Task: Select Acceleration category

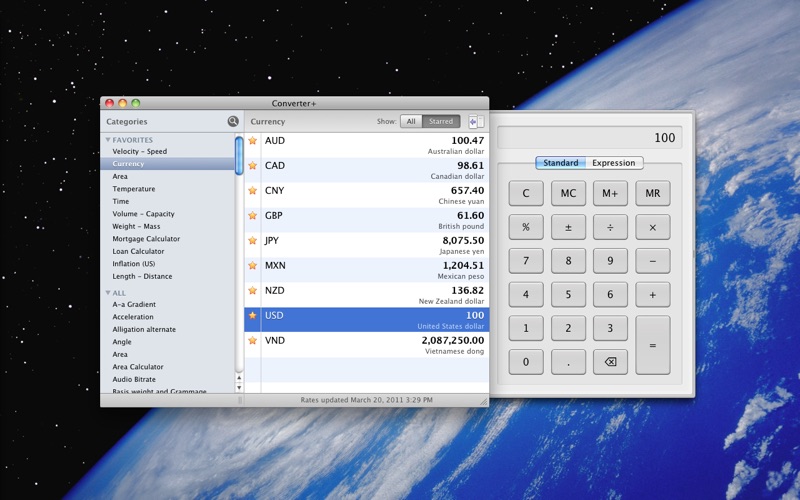Action: (133, 317)
